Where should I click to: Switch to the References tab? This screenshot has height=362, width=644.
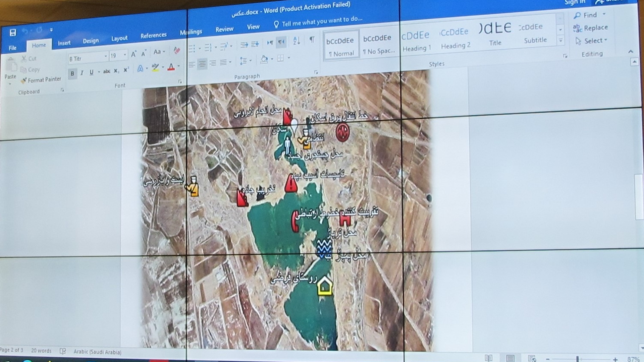(153, 36)
